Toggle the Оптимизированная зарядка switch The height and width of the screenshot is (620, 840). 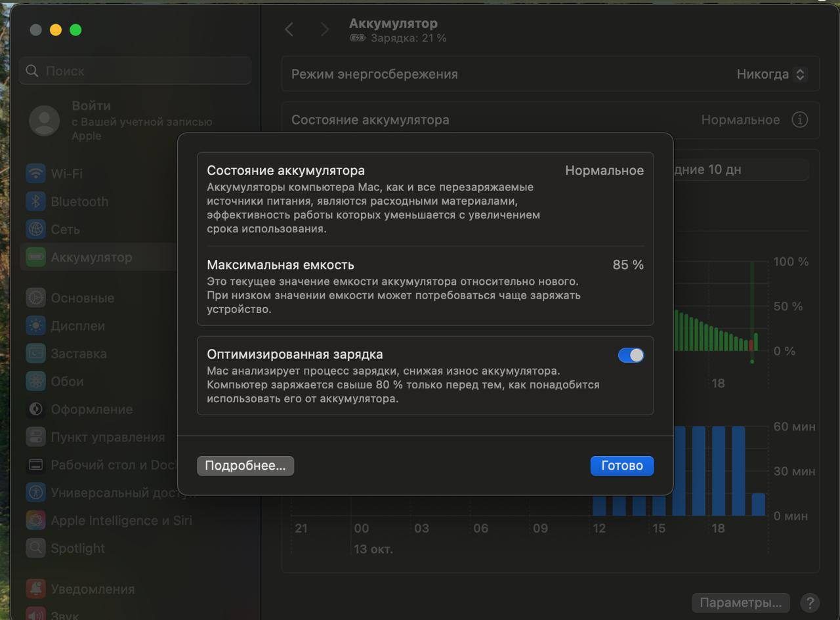click(631, 355)
